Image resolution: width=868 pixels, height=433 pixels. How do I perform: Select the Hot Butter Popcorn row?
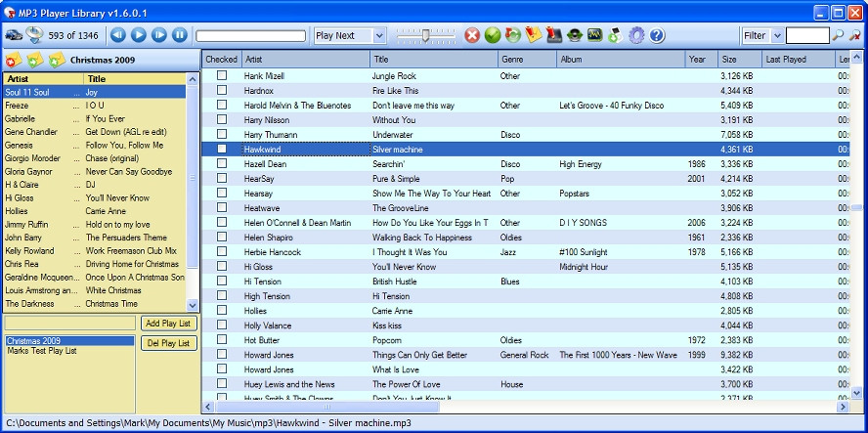click(525, 340)
